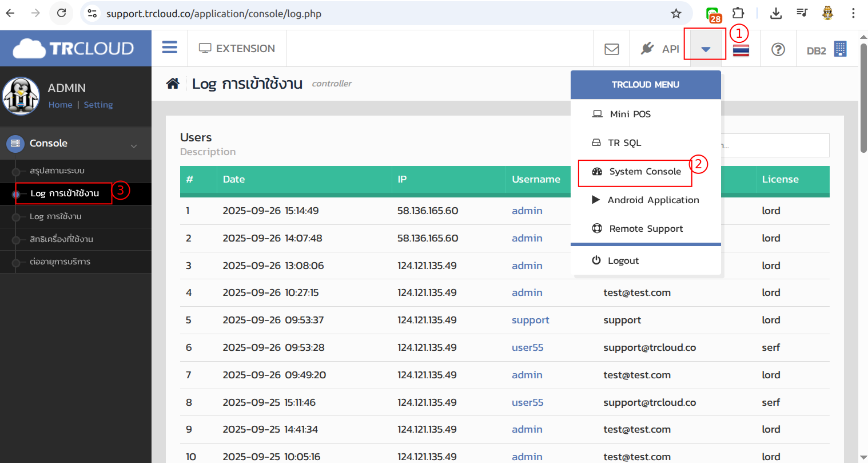Click the Thai flag language icon
Screen dimensions: 868x463
740,50
